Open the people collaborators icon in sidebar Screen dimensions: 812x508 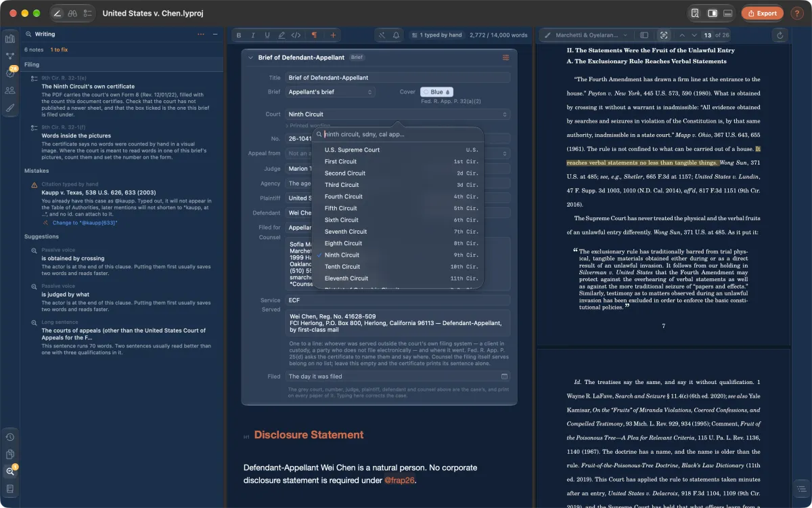pos(10,90)
